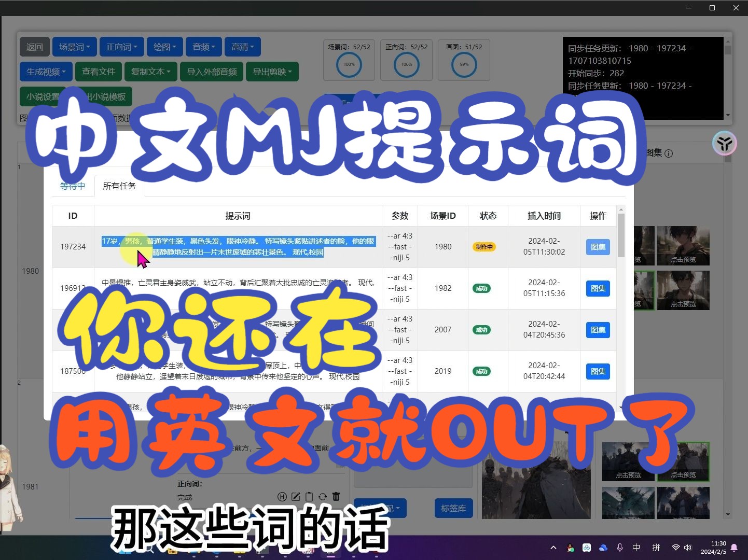
Task: Click 图集 button for task 197234
Action: tap(598, 247)
